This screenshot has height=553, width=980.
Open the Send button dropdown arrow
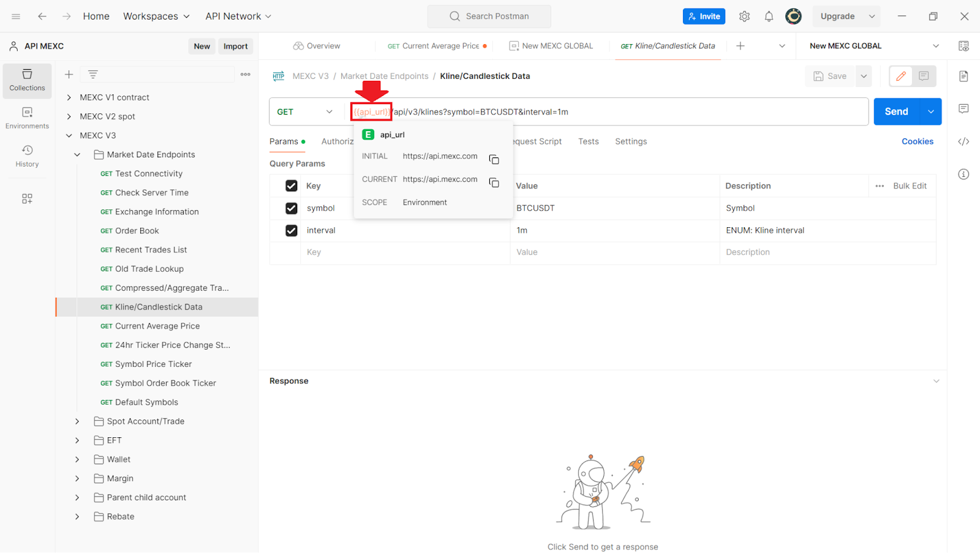coord(931,111)
